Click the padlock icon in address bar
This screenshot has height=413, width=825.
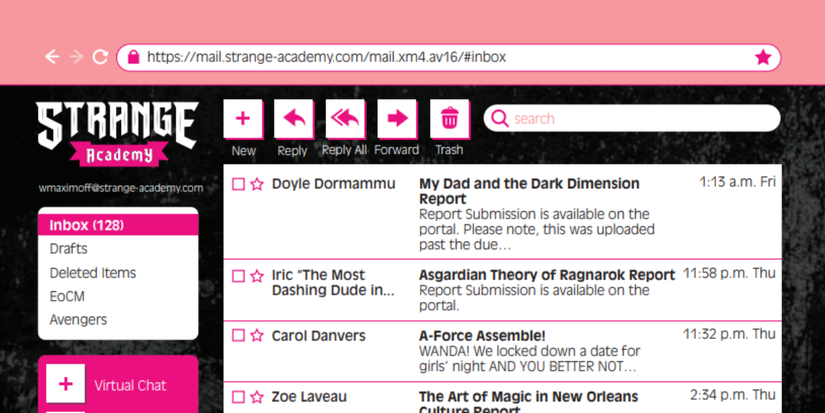[134, 57]
